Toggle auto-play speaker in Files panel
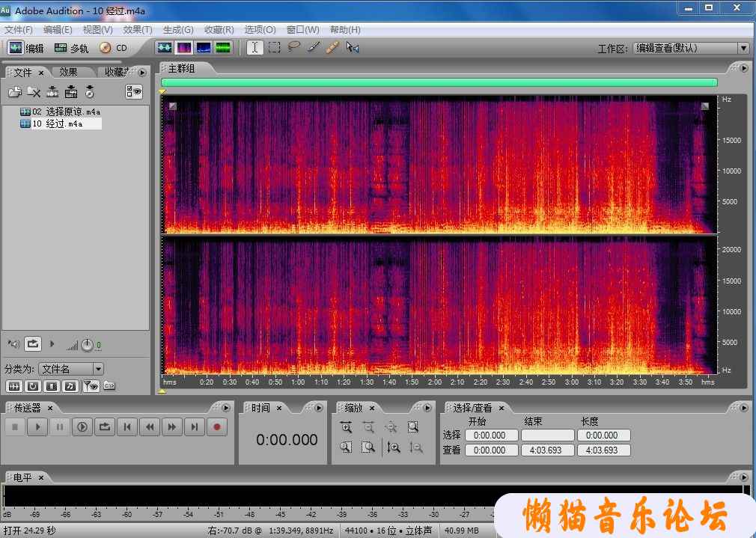Screen dimensions: 756x538 point(13,344)
